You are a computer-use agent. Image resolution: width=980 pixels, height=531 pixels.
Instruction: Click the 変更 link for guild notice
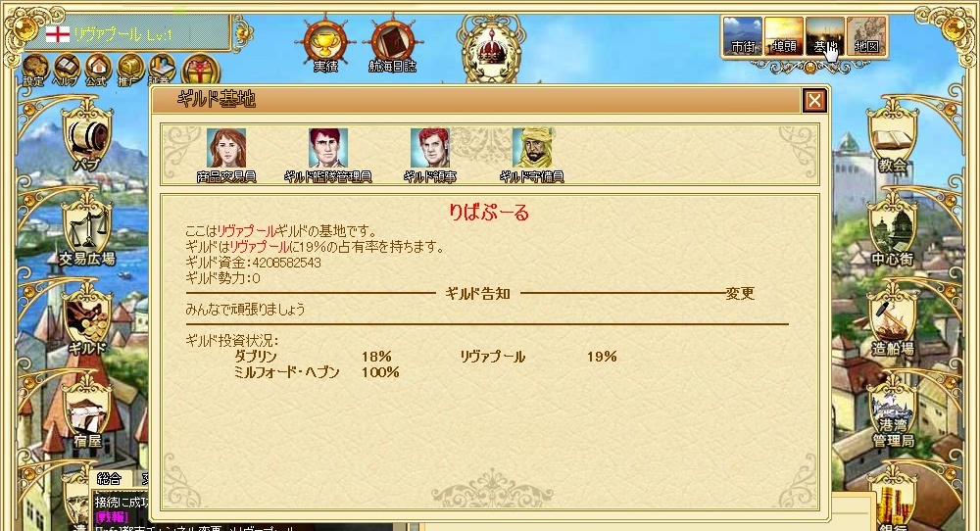click(740, 294)
